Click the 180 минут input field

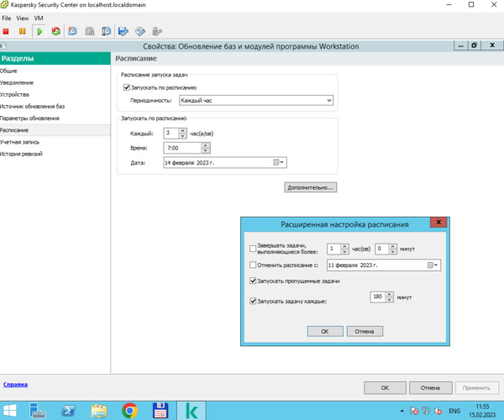tap(378, 297)
